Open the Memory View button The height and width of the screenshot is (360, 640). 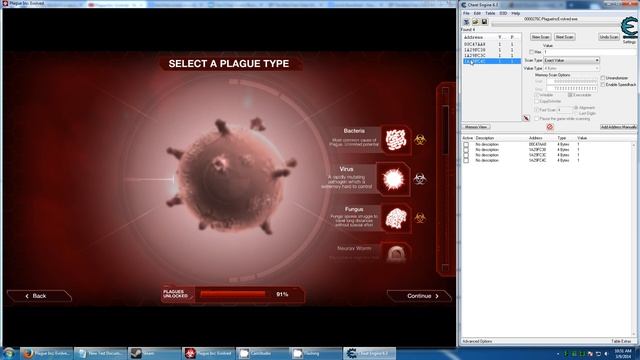[x=476, y=127]
